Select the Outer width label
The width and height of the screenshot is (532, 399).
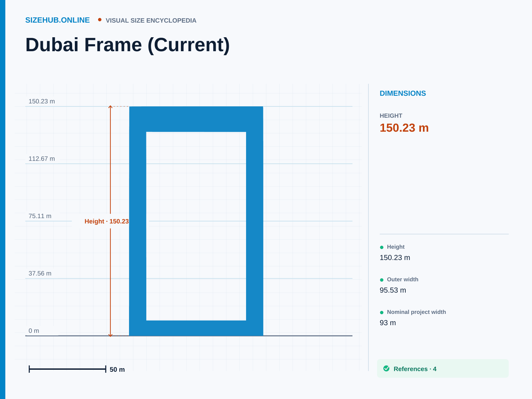click(403, 280)
